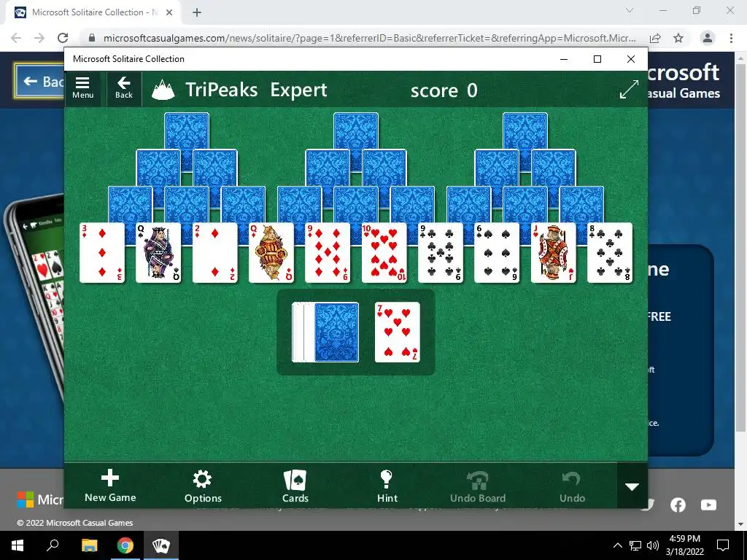Viewport: 747px width, 560px height.
Task: Click the Back button on the webpage behind
Action: (x=41, y=82)
